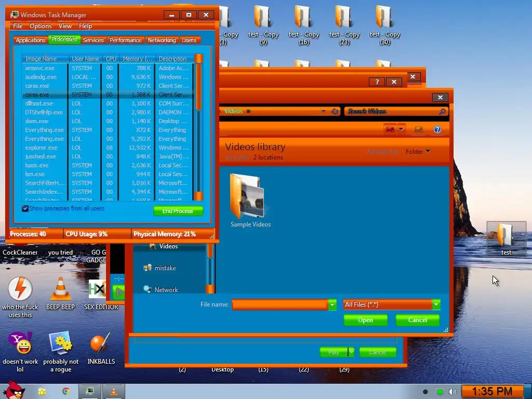Screen dimensions: 532x399
Task: Open the View menu in Task Manager
Action: click(65, 26)
